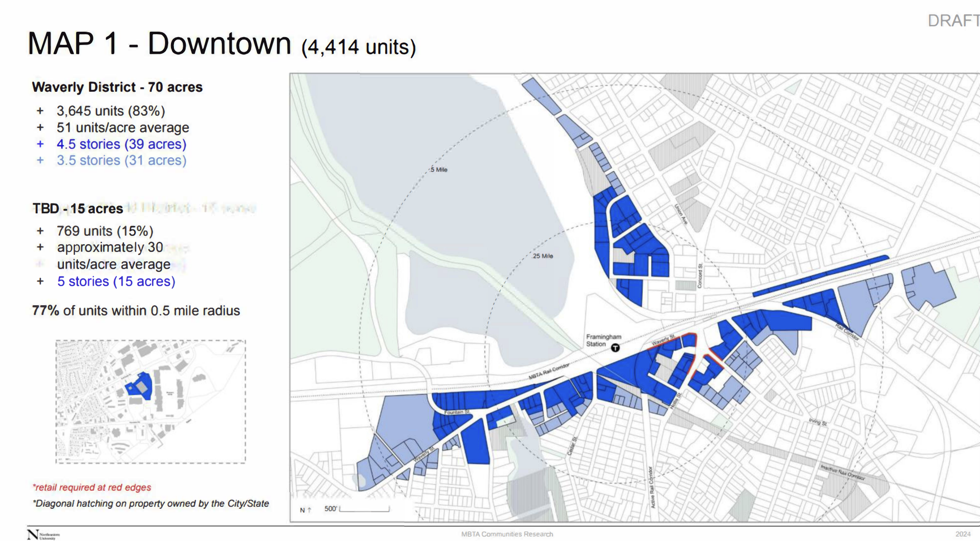Viewport: 980px width, 541px height.
Task: Click the 'Cedar St' street label
Action: pos(572,446)
